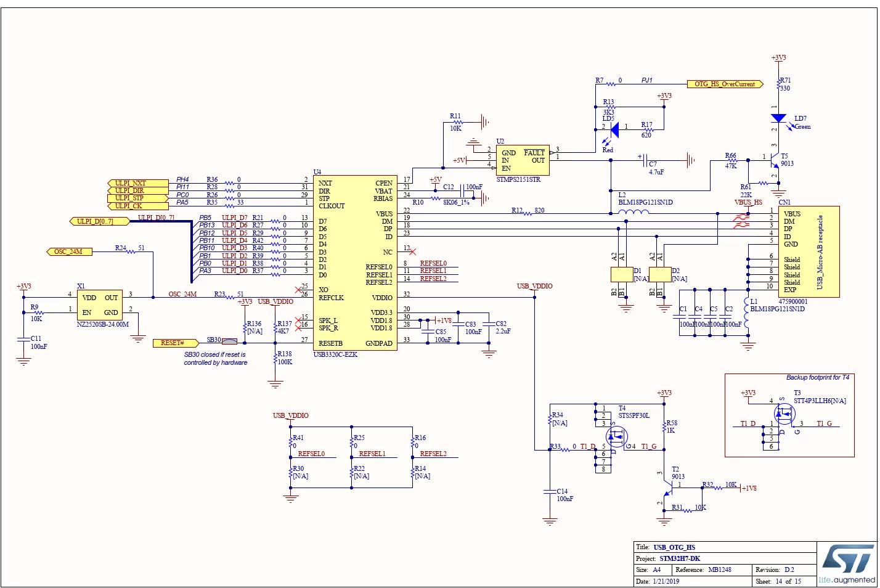Select the D1 ESD protection component
The height and width of the screenshot is (588, 880).
click(x=622, y=274)
